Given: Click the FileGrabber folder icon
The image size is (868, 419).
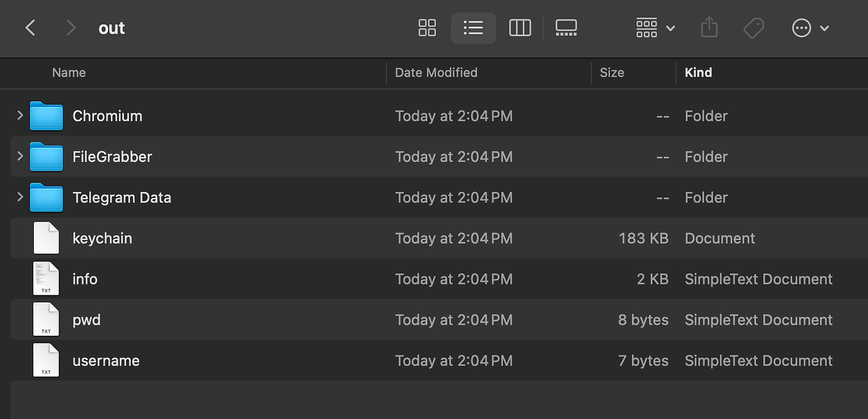Looking at the screenshot, I should coord(46,157).
